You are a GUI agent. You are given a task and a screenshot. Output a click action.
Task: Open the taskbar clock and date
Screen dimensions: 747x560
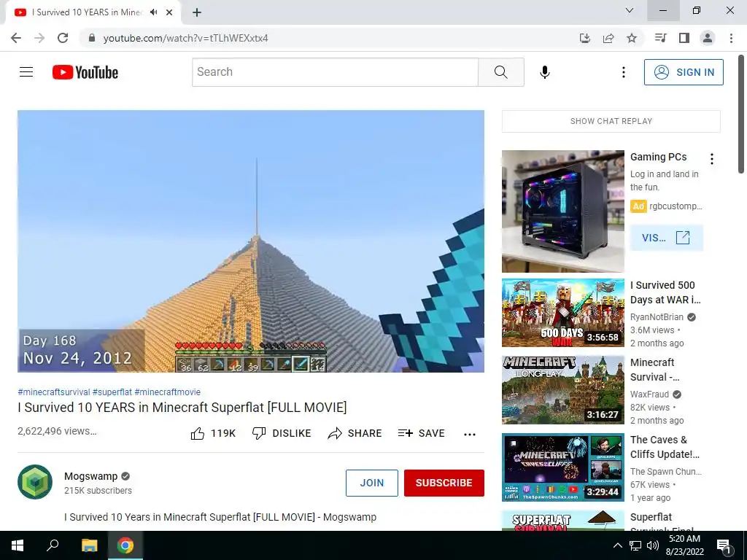684,545
